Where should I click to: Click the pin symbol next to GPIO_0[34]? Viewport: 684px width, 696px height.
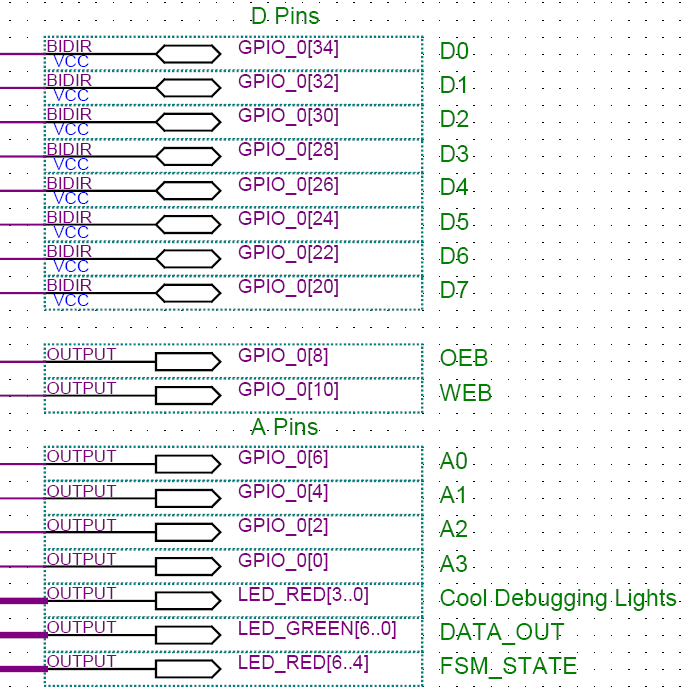click(x=188, y=54)
